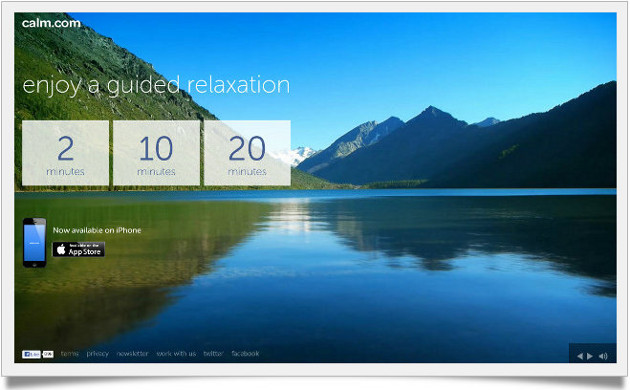The image size is (630, 390).
Task: Visit the twitter footer link
Action: click(x=213, y=353)
